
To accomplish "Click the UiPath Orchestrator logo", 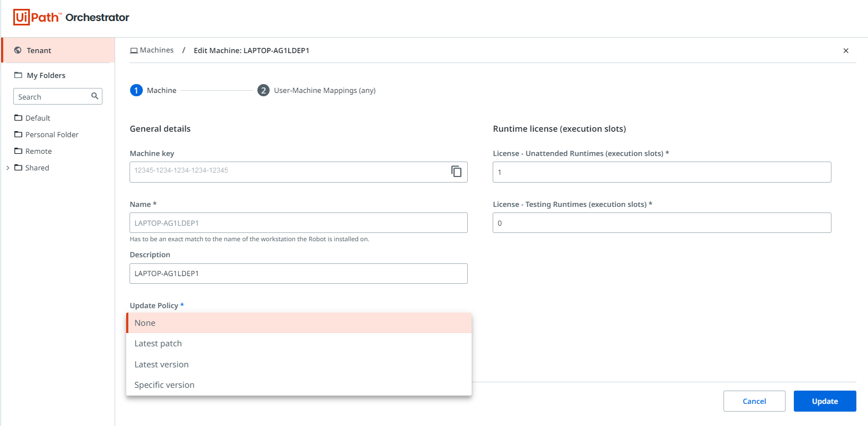I will (71, 17).
